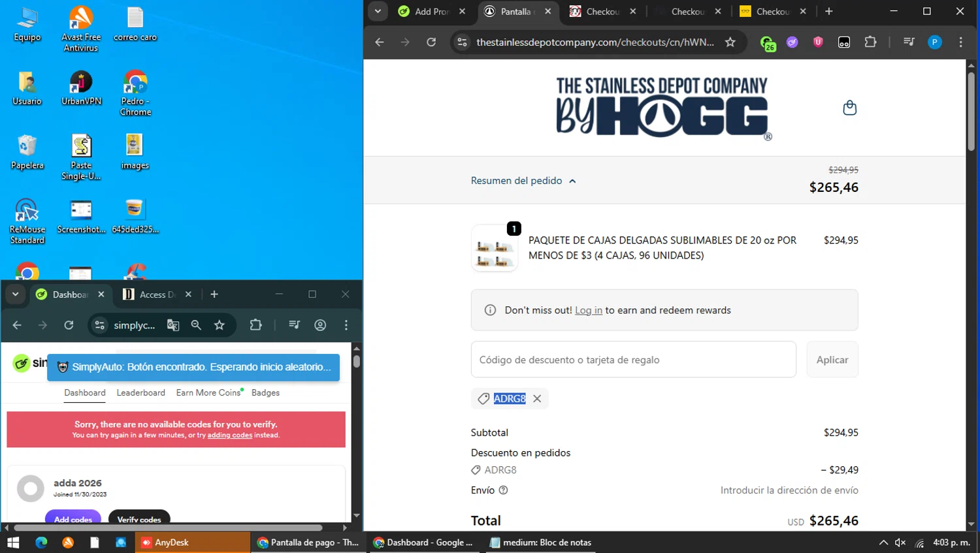980x553 pixels.
Task: Select the Papelera recycle bin icon
Action: tap(27, 152)
